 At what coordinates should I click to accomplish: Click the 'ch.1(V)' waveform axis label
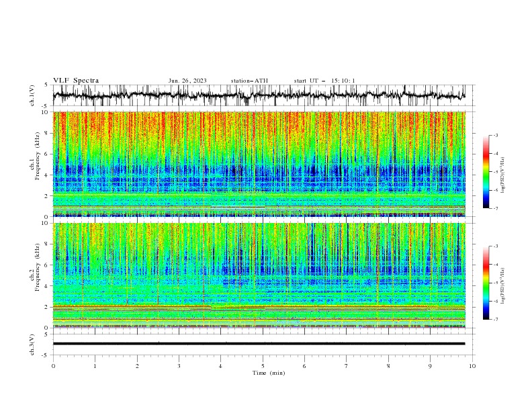[x=32, y=95]
